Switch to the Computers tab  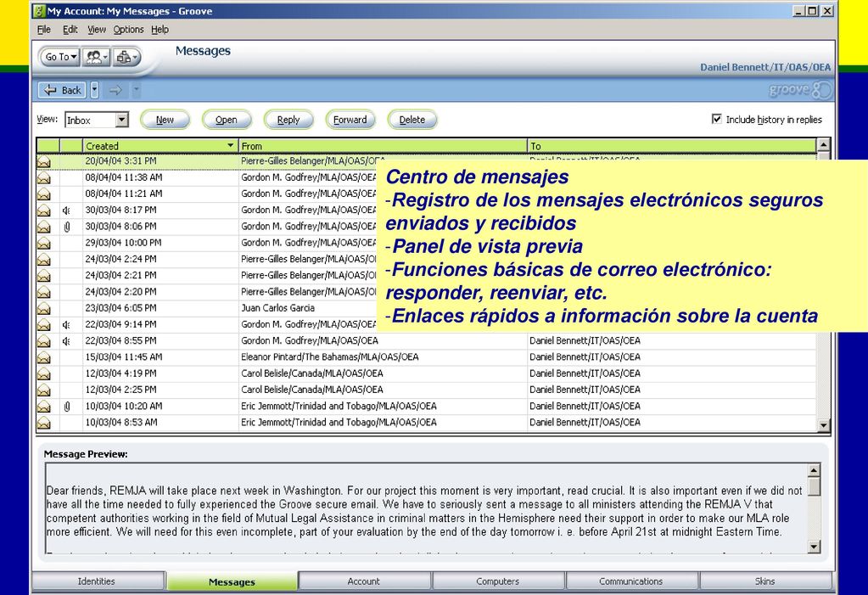pyautogui.click(x=498, y=581)
